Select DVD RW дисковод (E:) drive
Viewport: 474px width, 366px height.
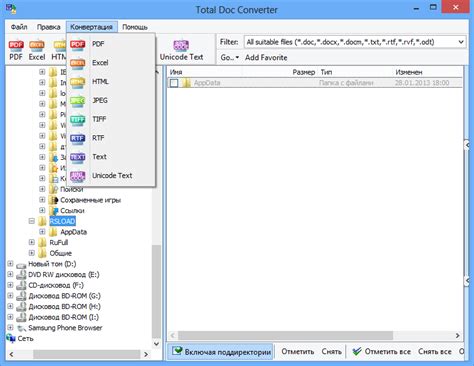point(64,275)
